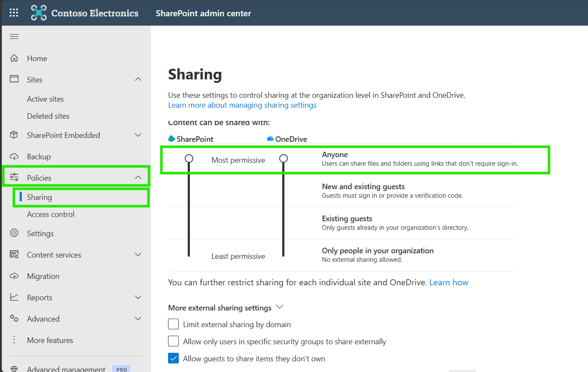Click the Policies sliders icon
The height and width of the screenshot is (372, 588).
click(14, 177)
